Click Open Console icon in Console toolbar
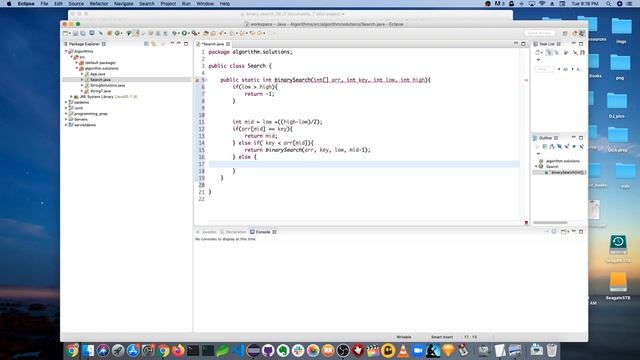 (x=564, y=232)
